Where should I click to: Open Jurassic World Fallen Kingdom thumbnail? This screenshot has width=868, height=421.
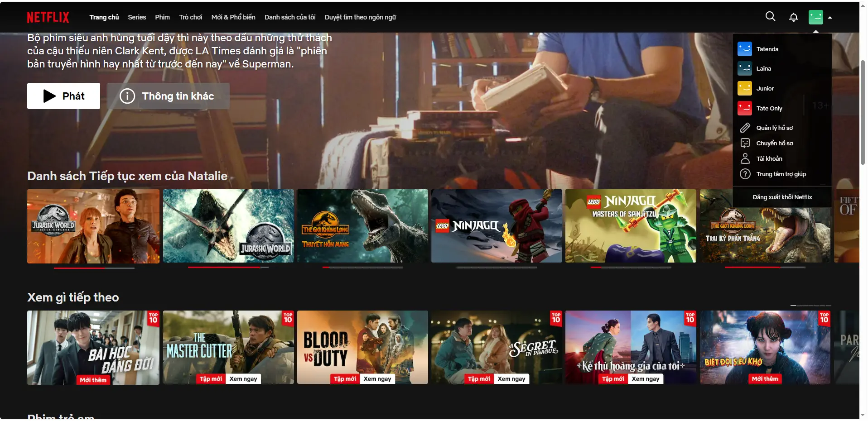[x=93, y=226]
